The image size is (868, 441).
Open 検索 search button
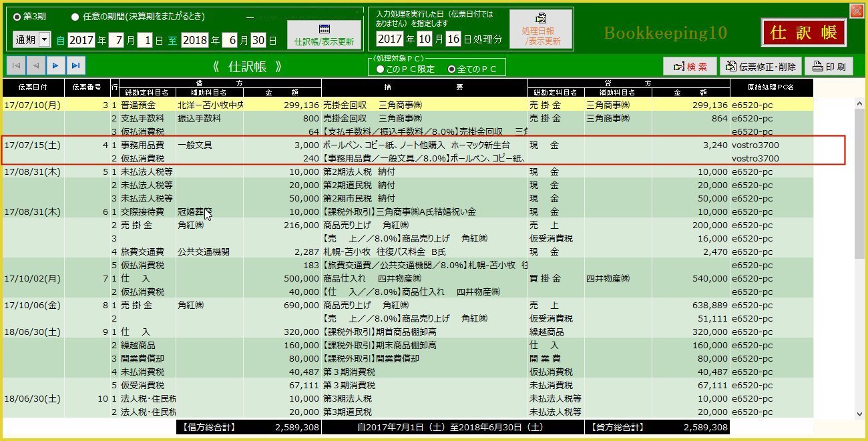[x=690, y=66]
